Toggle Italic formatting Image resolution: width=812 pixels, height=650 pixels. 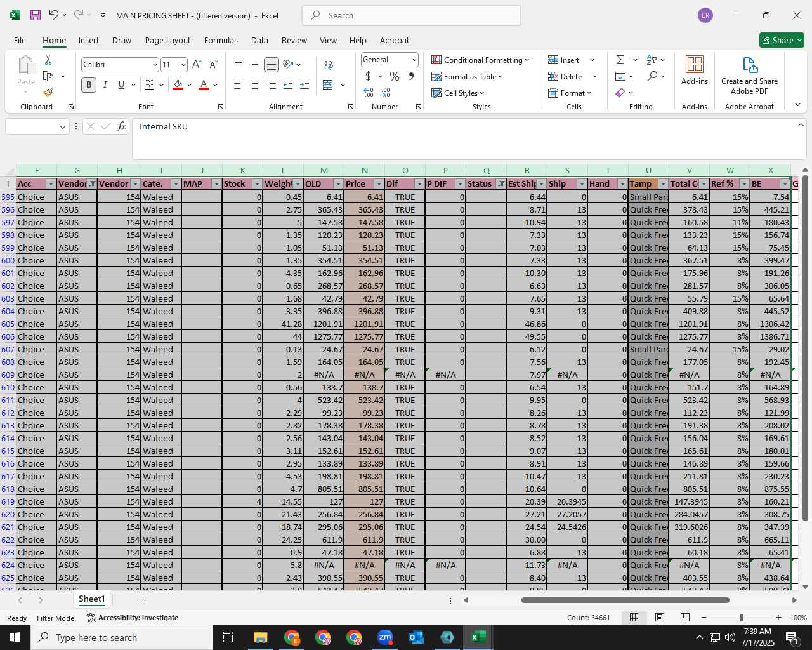click(105, 85)
